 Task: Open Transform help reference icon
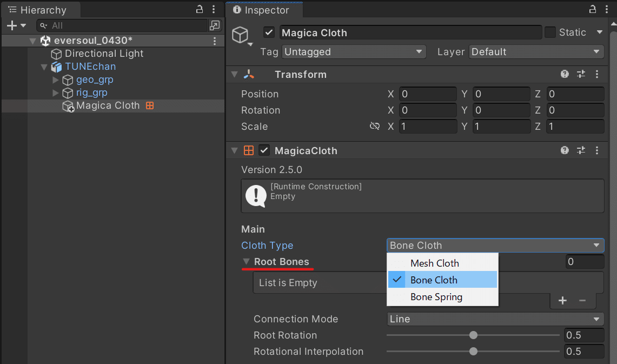tap(565, 74)
